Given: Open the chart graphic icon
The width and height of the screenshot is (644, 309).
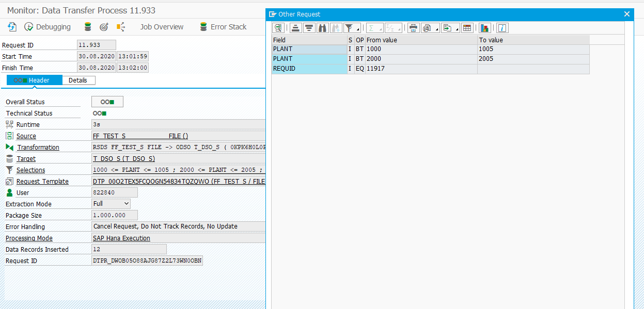Looking at the screenshot, I should (484, 28).
